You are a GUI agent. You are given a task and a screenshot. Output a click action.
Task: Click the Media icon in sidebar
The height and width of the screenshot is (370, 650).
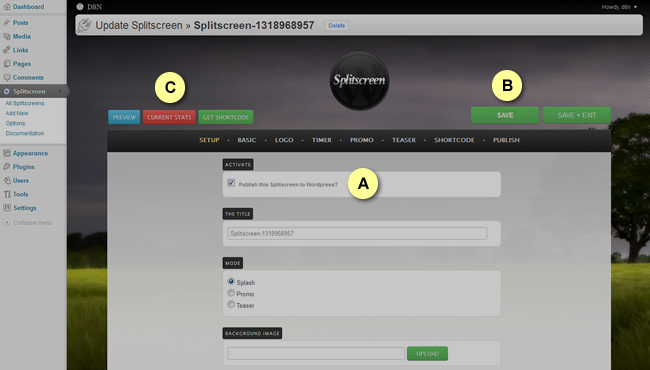tap(7, 36)
